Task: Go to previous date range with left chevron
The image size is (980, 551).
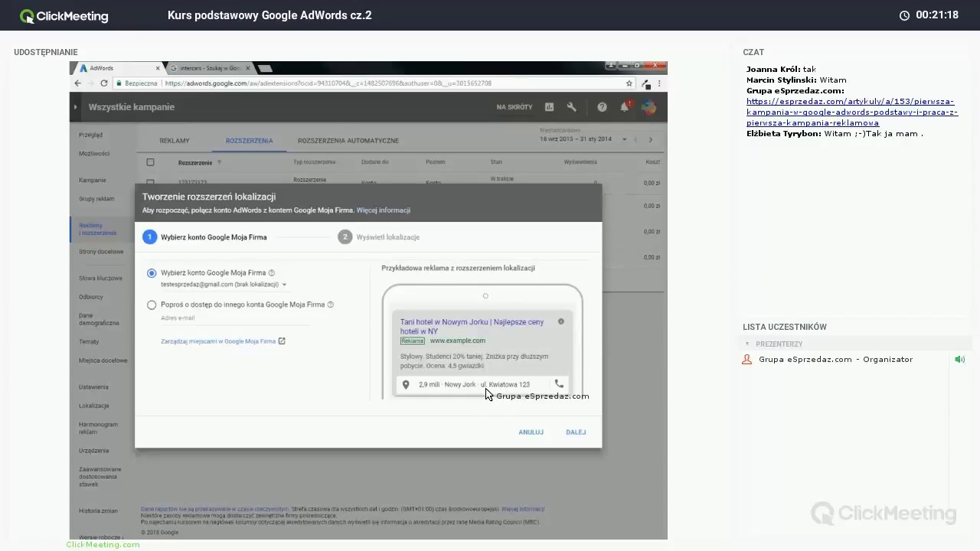Action: 635,139
